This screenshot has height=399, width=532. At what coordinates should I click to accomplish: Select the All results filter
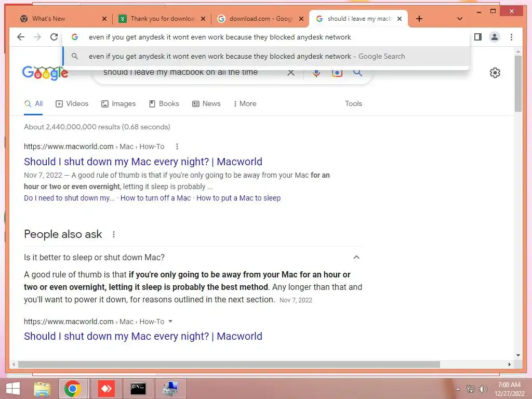coord(34,104)
